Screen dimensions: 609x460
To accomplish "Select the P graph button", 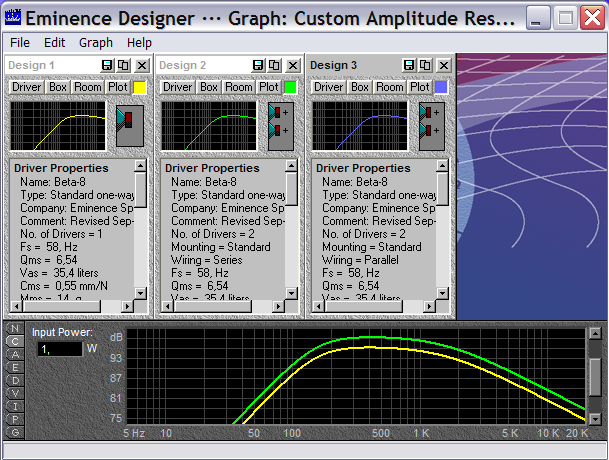I will [15, 419].
